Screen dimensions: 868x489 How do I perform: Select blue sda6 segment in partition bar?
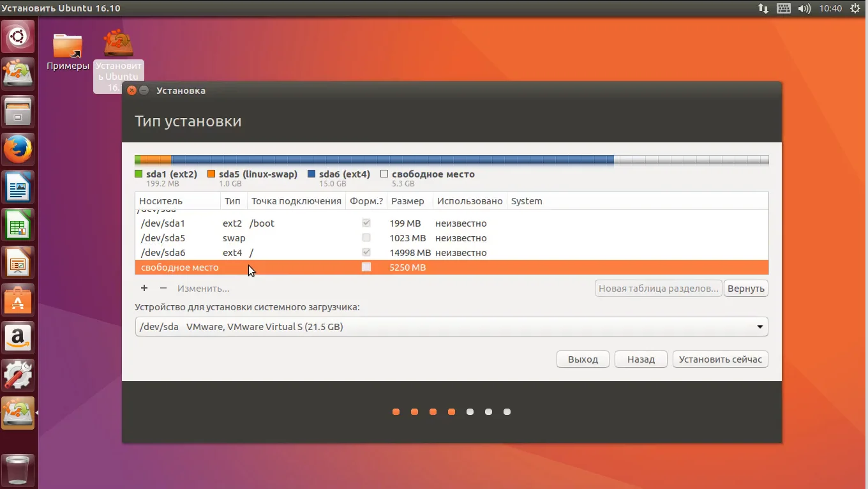click(393, 160)
